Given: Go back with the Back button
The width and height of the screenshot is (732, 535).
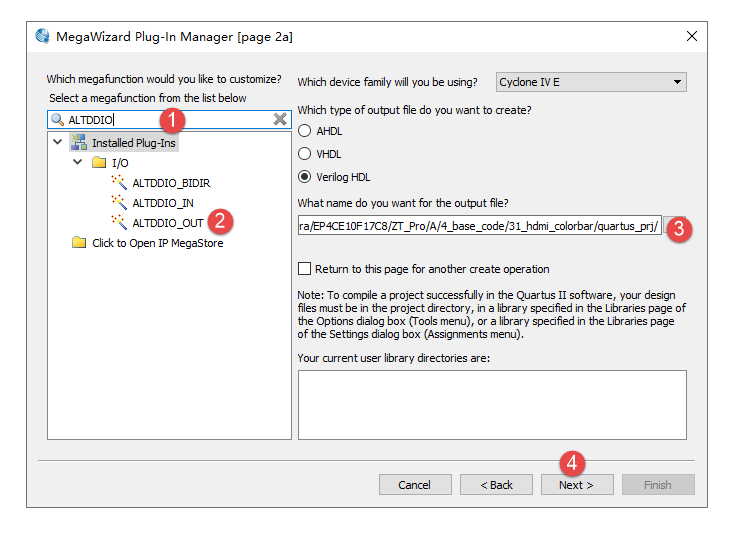Looking at the screenshot, I should 497,485.
